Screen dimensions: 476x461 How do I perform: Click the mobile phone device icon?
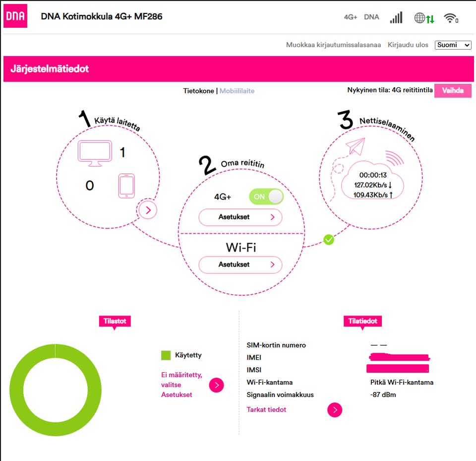[x=126, y=186]
